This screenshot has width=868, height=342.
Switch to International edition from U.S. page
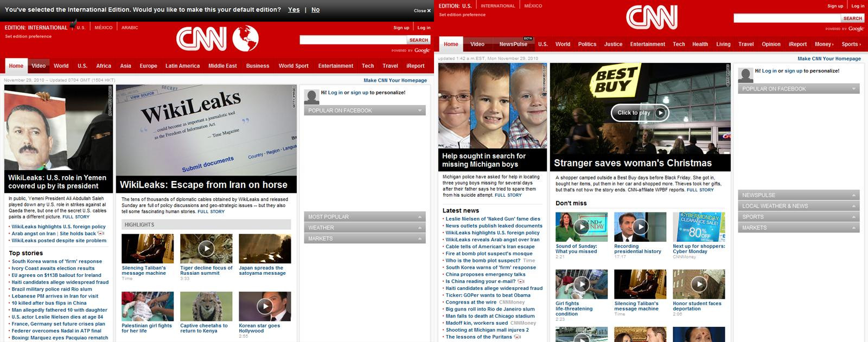point(497,6)
